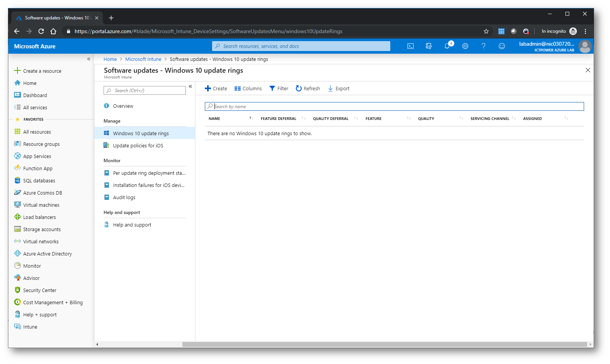Open Installation failures for iOS devices

tap(145, 185)
